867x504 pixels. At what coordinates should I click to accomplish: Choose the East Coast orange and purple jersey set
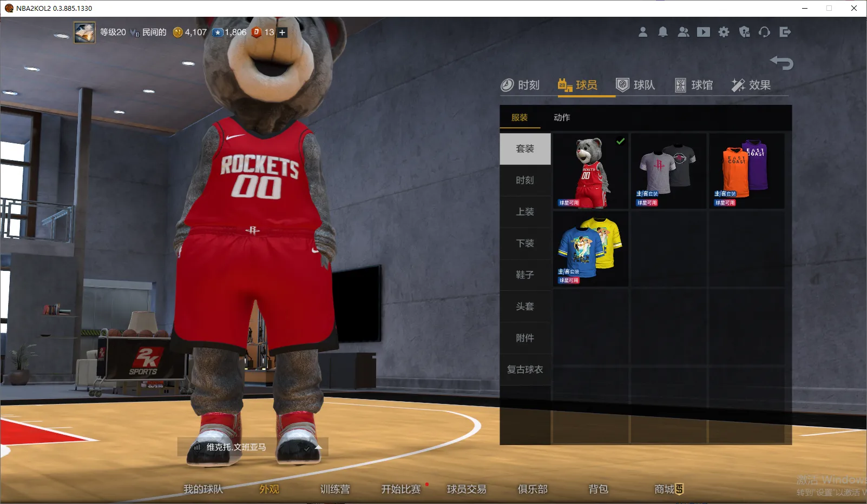(x=747, y=171)
